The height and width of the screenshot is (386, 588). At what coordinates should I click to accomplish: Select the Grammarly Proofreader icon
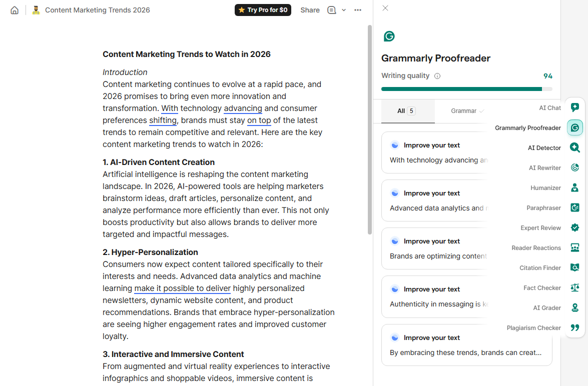574,127
